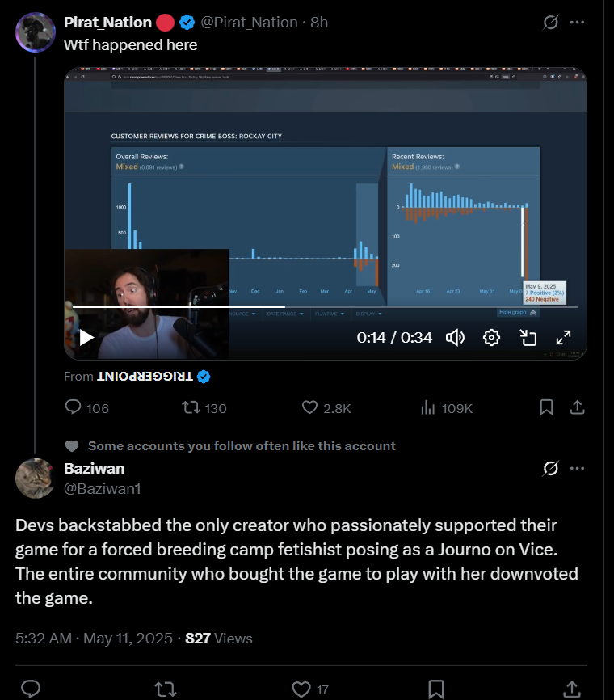Mute the video volume
614x700 pixels.
(455, 338)
